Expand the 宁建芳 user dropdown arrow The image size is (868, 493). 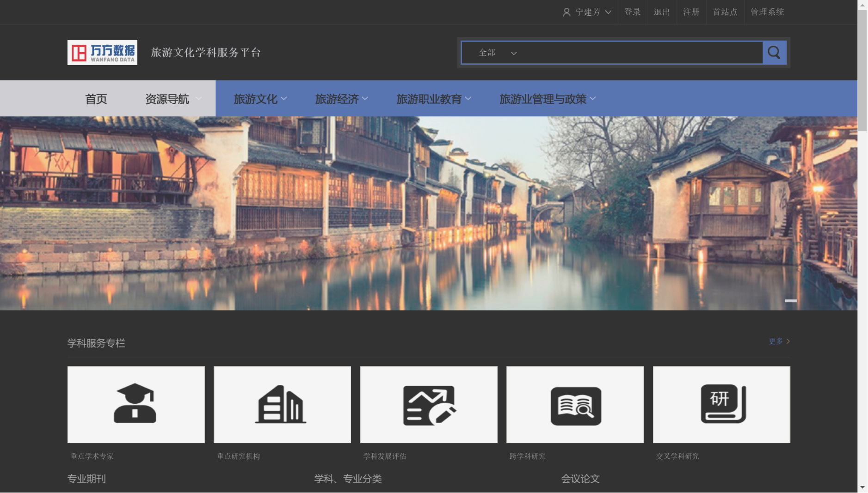pyautogui.click(x=608, y=12)
